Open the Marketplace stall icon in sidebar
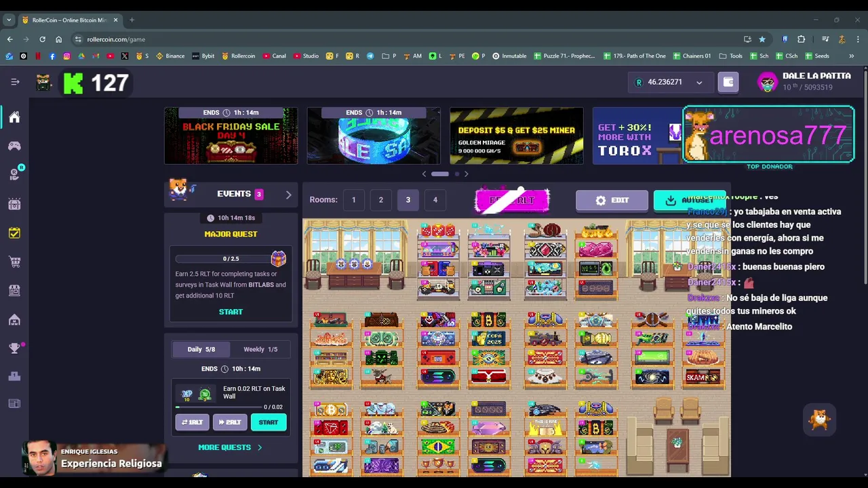 point(14,290)
